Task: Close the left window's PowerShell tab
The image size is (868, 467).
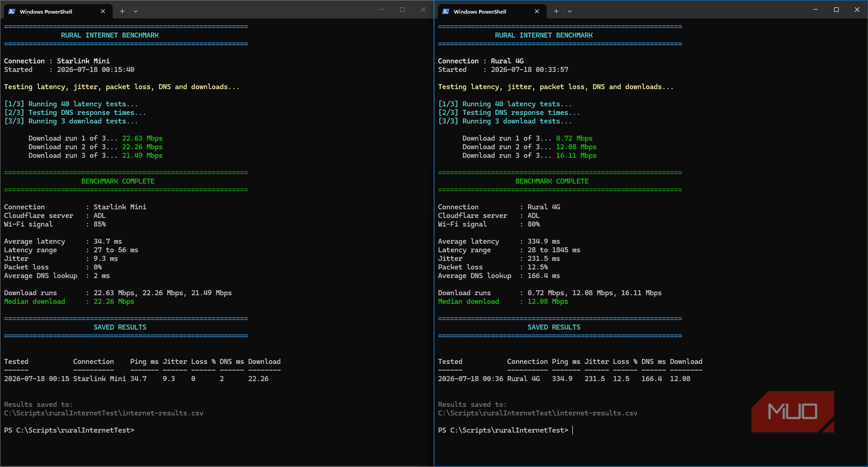Action: [x=103, y=11]
